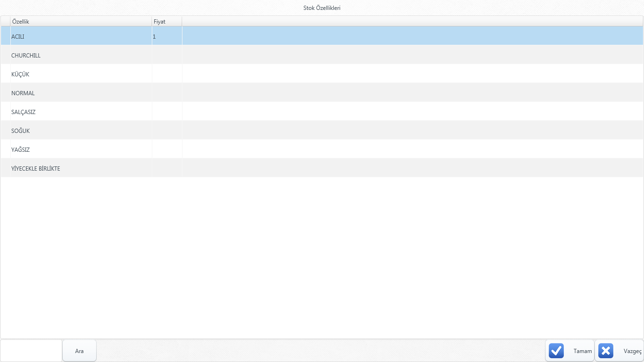Click the blue X icon beside Vazgeç
This screenshot has width=644, height=362.
click(x=606, y=351)
